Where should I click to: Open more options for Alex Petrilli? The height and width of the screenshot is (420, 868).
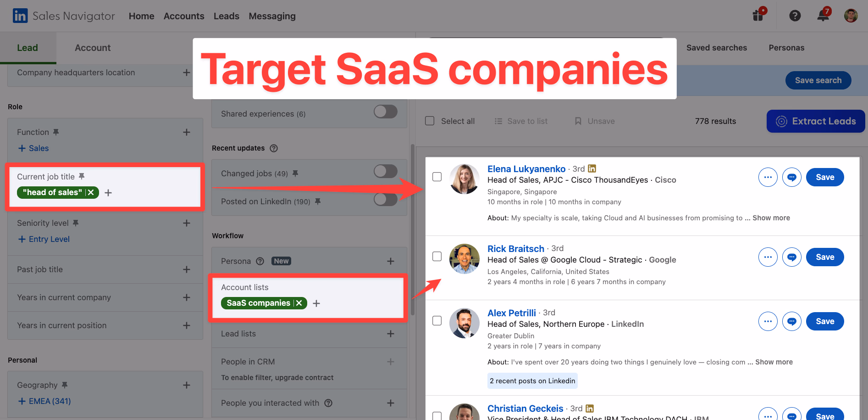tap(768, 321)
